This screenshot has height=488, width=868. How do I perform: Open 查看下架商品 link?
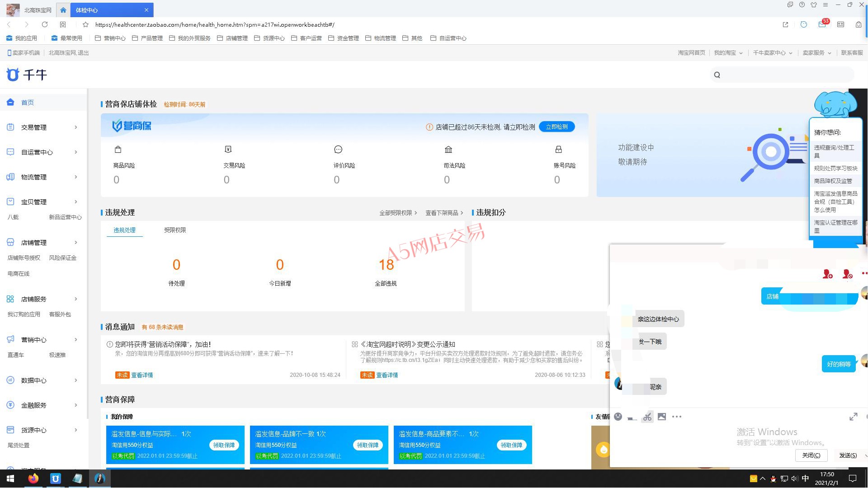[444, 213]
